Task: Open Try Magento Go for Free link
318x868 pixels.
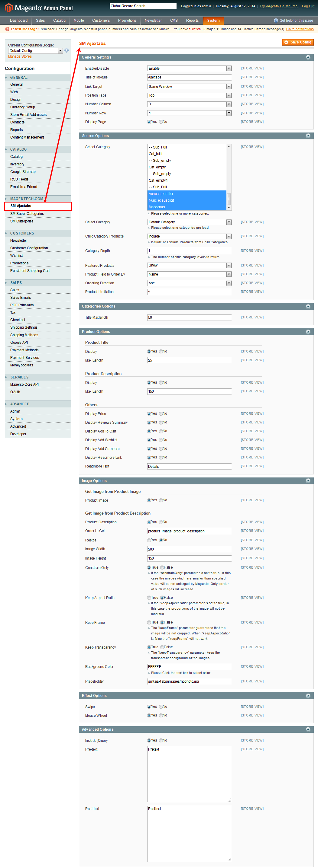Action: tap(278, 6)
